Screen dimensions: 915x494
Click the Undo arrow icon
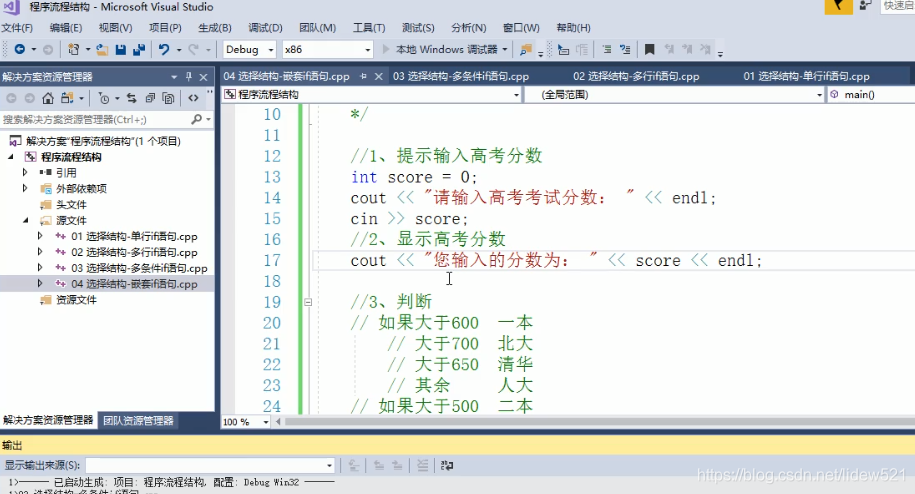coord(164,50)
